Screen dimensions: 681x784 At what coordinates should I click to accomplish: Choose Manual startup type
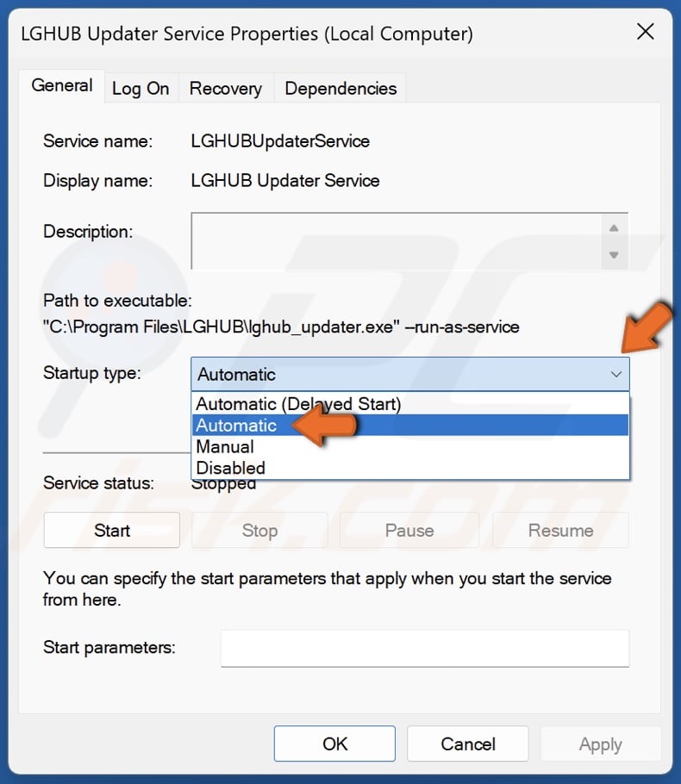click(x=224, y=447)
